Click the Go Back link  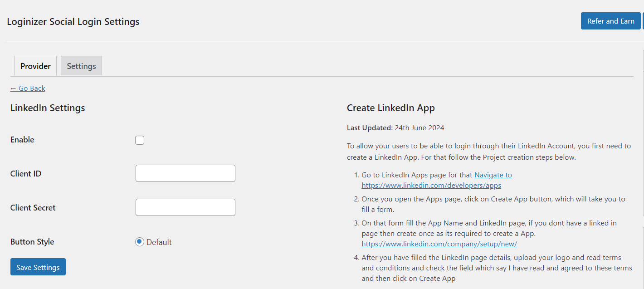tap(28, 88)
